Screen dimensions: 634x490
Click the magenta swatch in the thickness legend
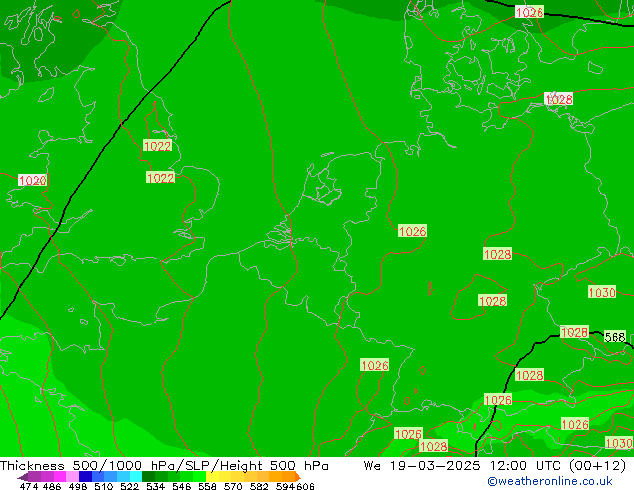pos(59,477)
